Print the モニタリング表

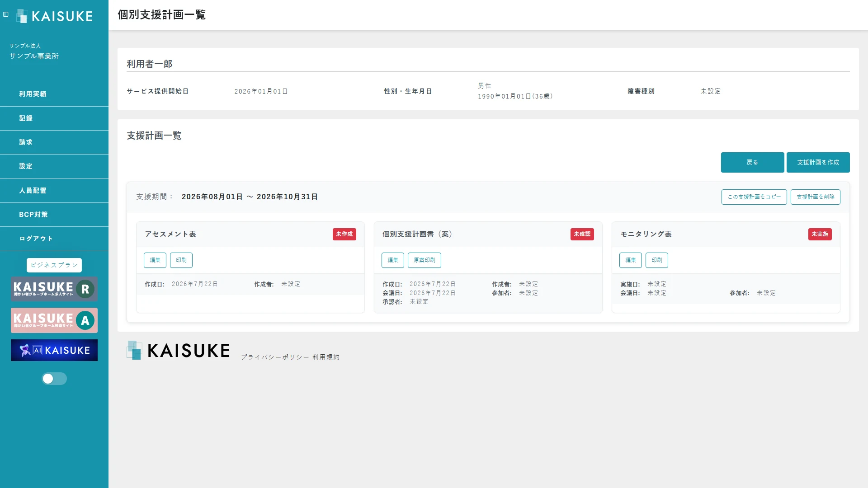coord(657,260)
